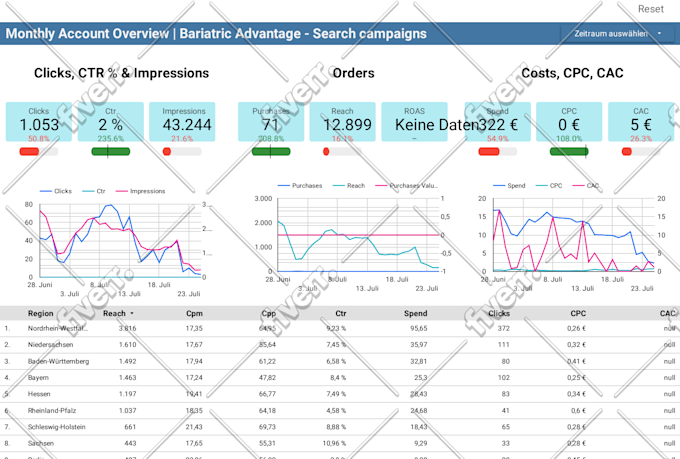Screen dimensions: 680x459
Task: Select the Nordrhein-Westfal... region row
Action: [340, 328]
